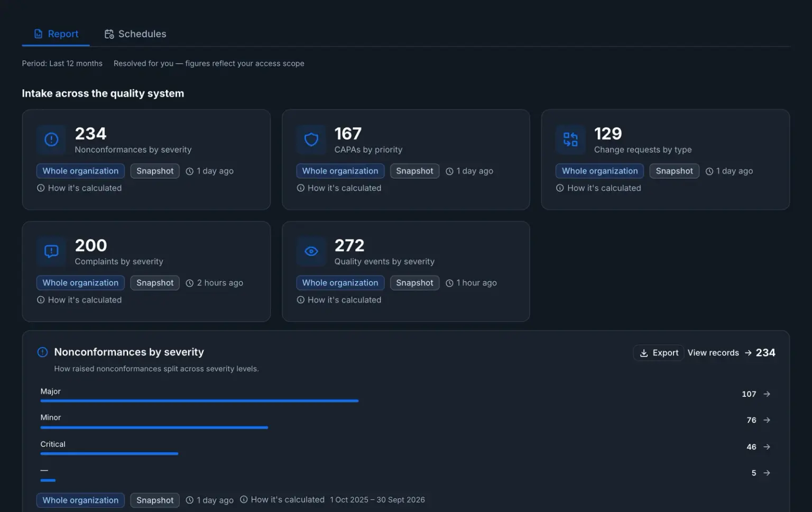This screenshot has width=812, height=512.
Task: Open the 234 Nonconformances by severity card
Action: click(146, 160)
